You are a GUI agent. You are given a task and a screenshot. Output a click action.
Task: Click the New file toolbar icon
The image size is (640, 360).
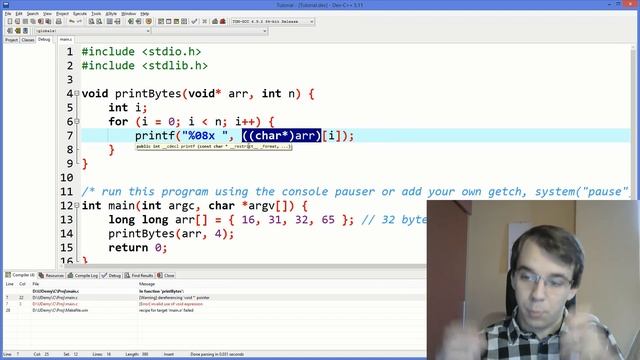tap(10, 21)
